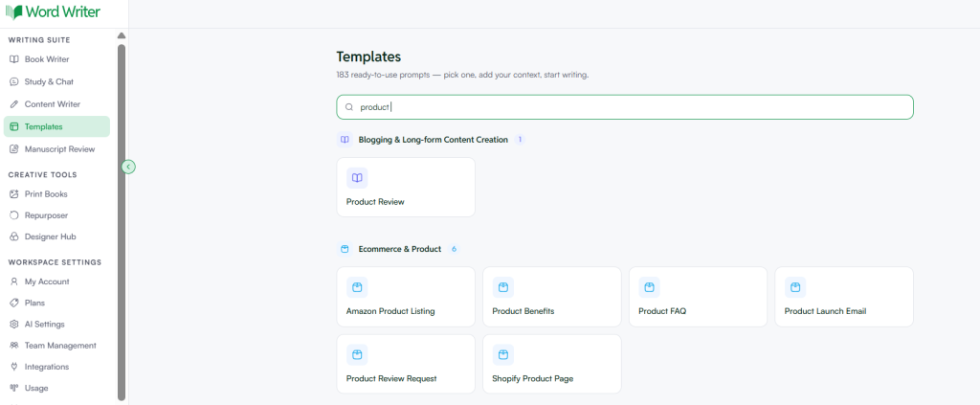The height and width of the screenshot is (405, 980).
Task: Click the Manuscript Review icon
Action: [x=14, y=149]
